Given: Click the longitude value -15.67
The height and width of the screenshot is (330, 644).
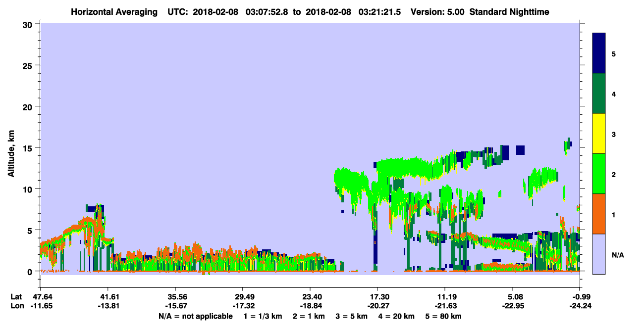Looking at the screenshot, I should click(175, 306).
